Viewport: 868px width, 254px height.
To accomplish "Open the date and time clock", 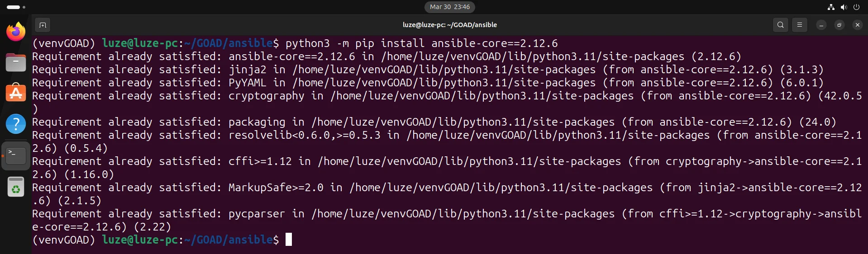I will (x=449, y=7).
